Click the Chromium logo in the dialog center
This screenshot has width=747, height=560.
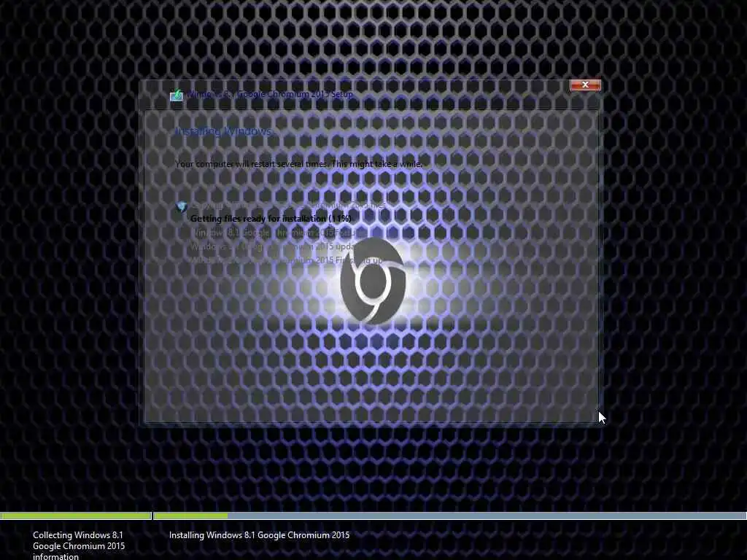(x=373, y=281)
